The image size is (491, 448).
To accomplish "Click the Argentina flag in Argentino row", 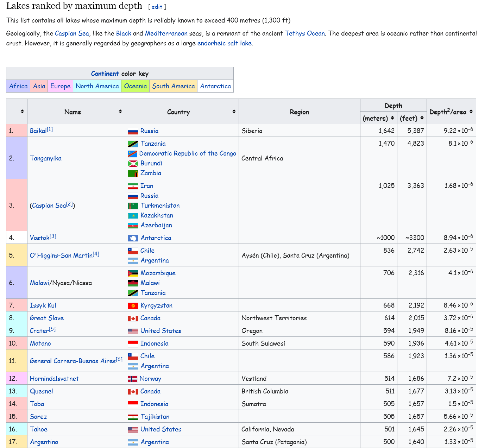I will tap(133, 442).
